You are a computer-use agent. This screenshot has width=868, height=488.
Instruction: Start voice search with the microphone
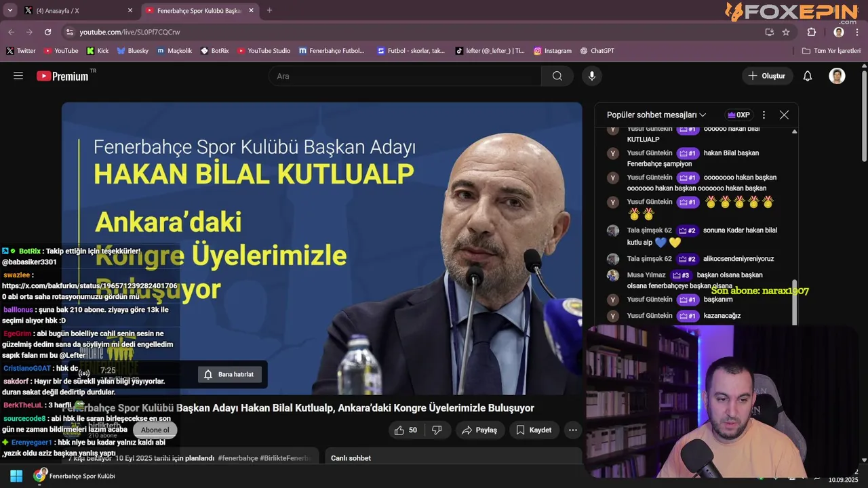592,76
